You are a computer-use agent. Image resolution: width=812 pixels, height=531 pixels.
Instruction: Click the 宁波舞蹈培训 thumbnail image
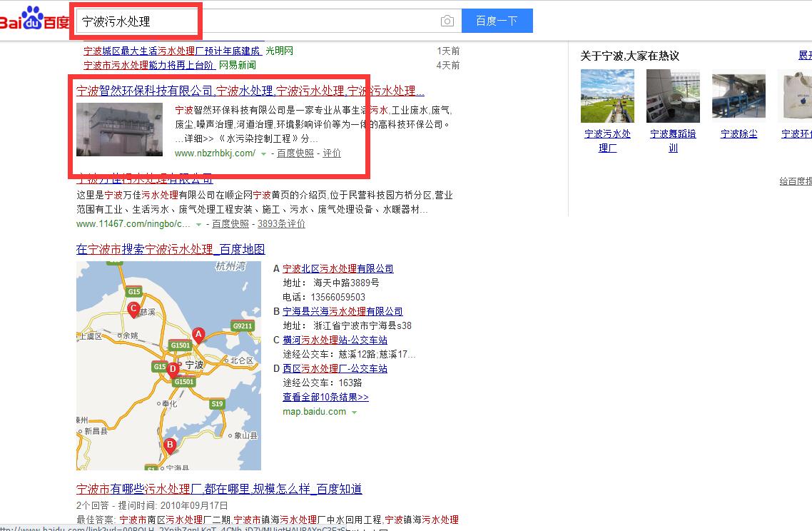pos(673,96)
